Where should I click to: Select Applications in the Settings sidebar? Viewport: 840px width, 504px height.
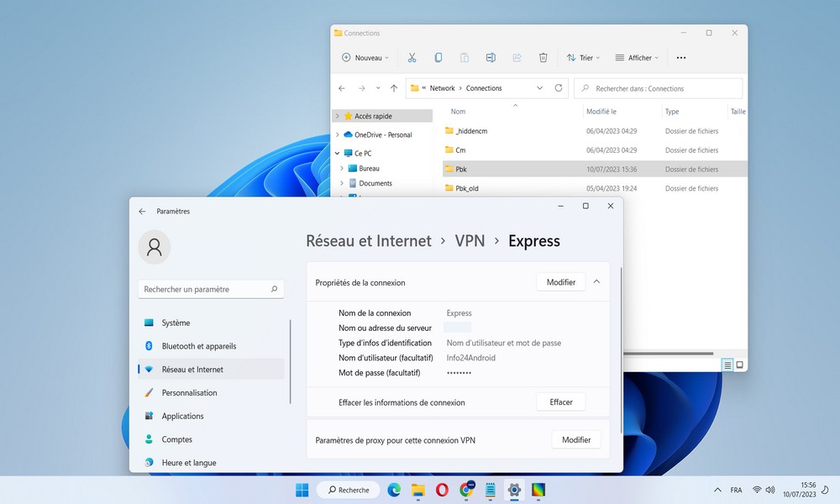tap(182, 416)
